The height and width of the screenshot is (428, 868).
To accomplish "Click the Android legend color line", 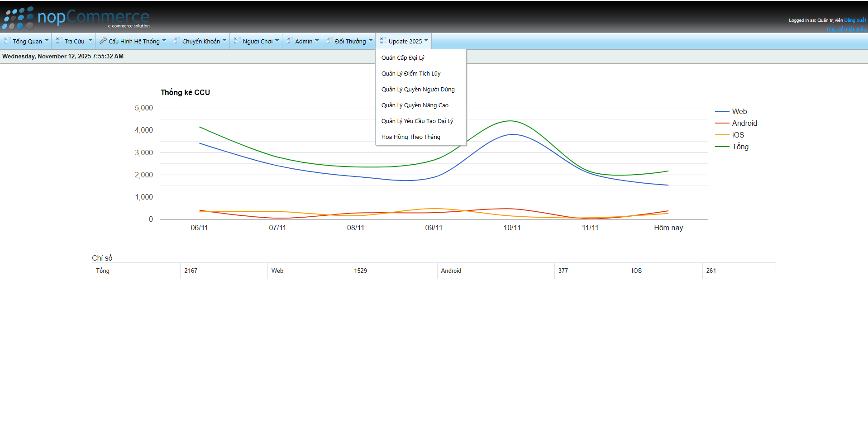I will coord(722,124).
